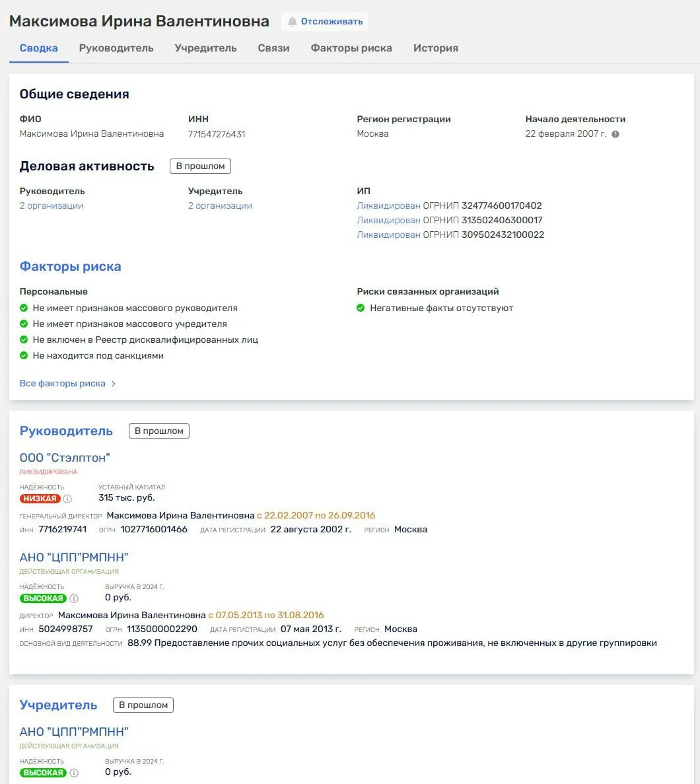Click the chevron after Все факторы риска
The height and width of the screenshot is (784, 700).
coord(114,384)
